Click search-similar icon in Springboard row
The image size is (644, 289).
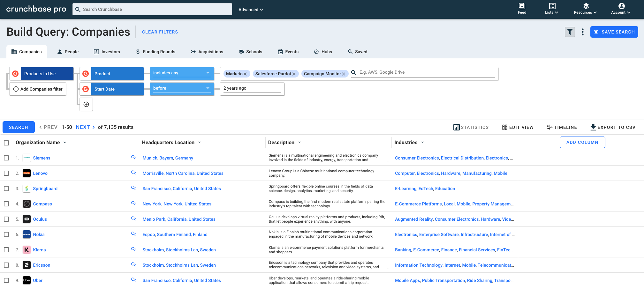pos(133,188)
